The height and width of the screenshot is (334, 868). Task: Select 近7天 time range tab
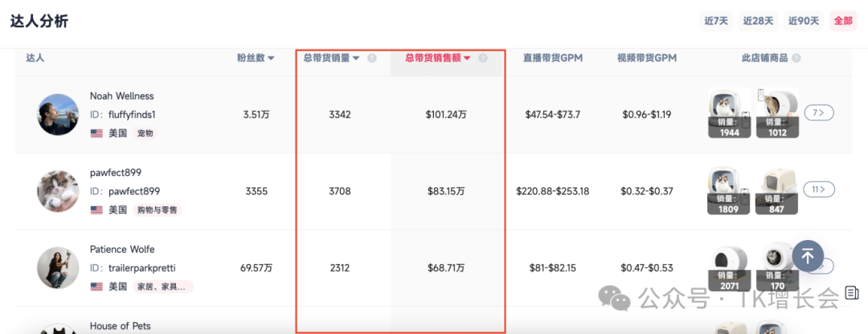[x=716, y=21]
